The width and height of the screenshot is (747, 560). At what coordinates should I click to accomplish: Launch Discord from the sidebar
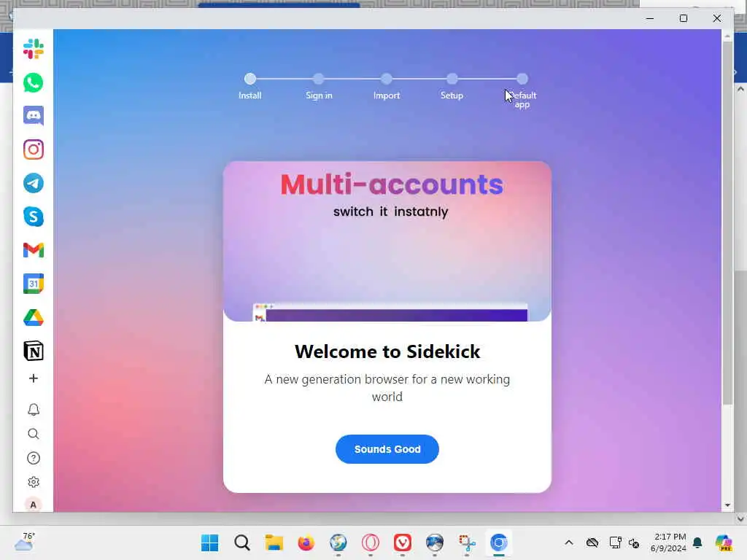click(34, 116)
